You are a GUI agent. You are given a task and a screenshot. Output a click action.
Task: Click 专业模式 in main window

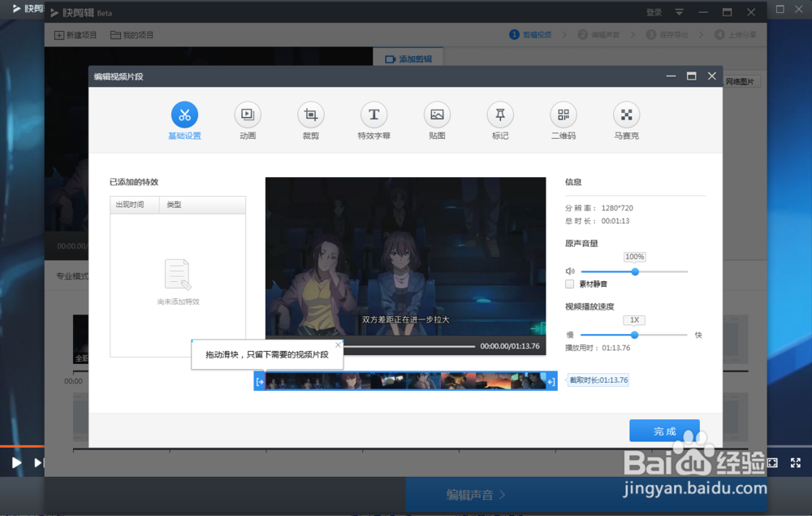[72, 276]
